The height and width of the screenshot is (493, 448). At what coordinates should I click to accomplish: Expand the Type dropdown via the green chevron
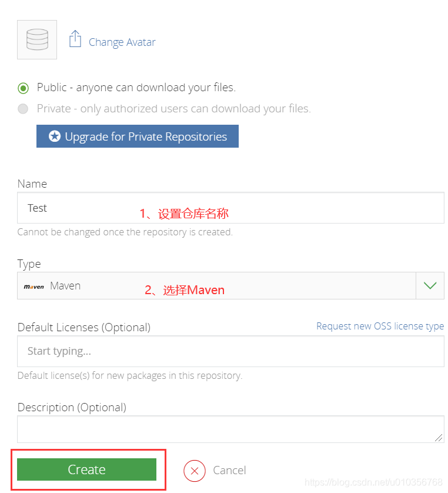[x=430, y=285]
